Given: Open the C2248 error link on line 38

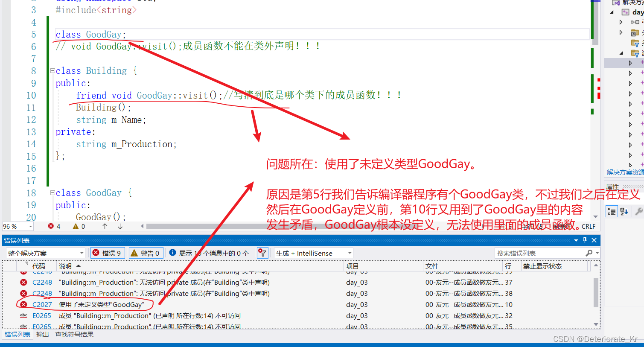Looking at the screenshot, I should 42,293.
